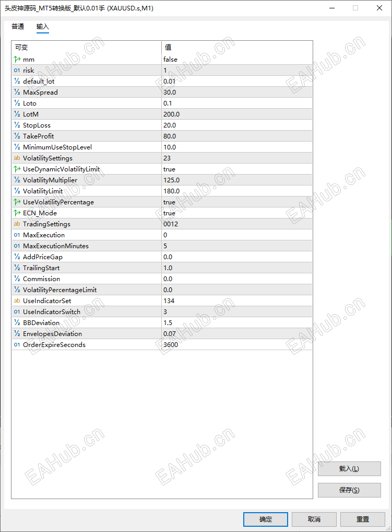392x532 pixels.
Task: Click the integer icon beside risk
Action: click(x=17, y=70)
